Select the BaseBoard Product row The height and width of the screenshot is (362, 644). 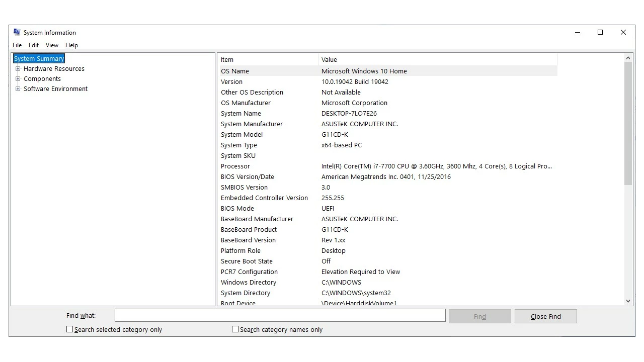[x=388, y=229]
